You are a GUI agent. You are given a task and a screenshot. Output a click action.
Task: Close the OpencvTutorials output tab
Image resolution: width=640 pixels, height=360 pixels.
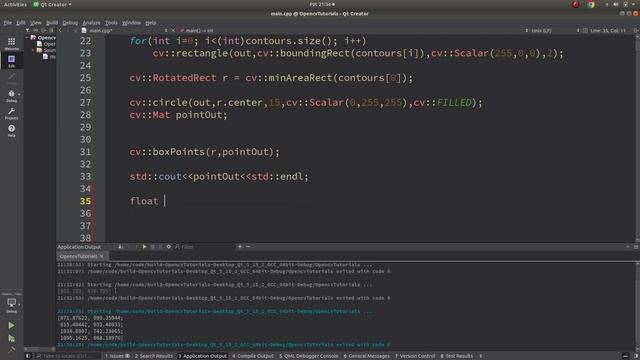102,256
